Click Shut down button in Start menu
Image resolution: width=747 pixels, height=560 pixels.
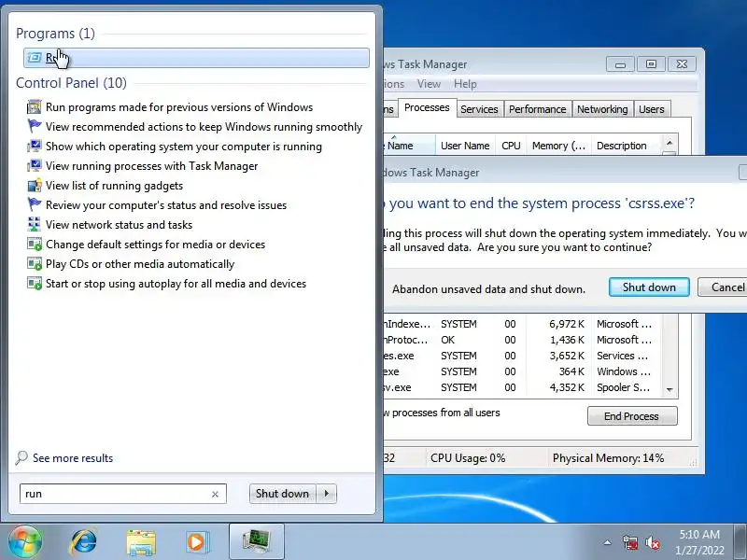click(283, 494)
